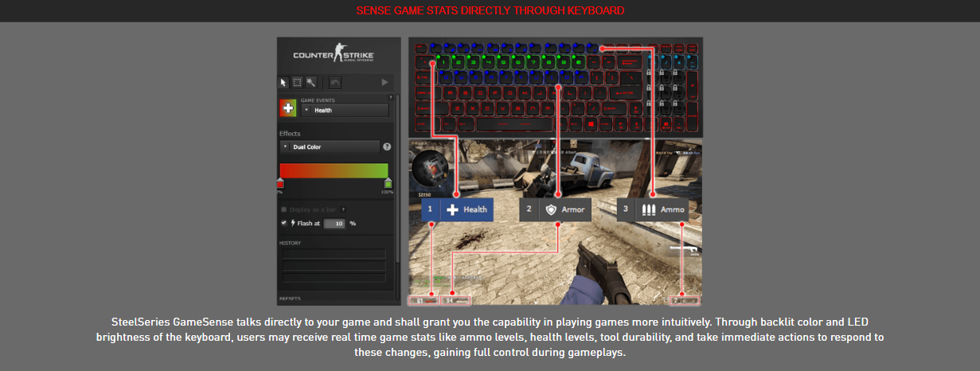Select the first empty History slot

click(x=334, y=253)
